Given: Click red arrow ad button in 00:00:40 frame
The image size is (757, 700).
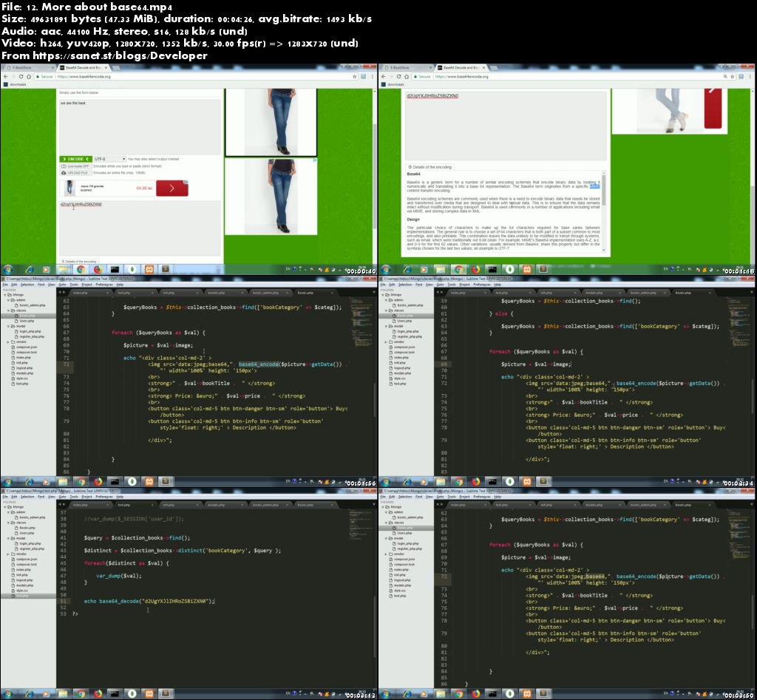Looking at the screenshot, I should (172, 188).
